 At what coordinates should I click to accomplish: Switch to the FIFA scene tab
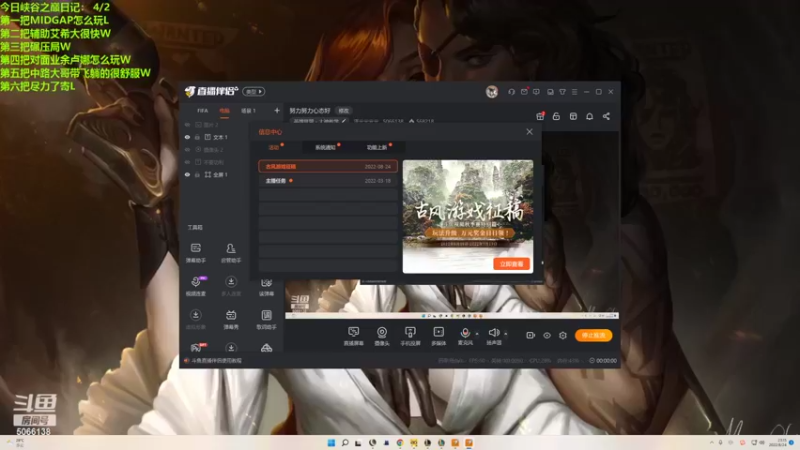pos(203,111)
